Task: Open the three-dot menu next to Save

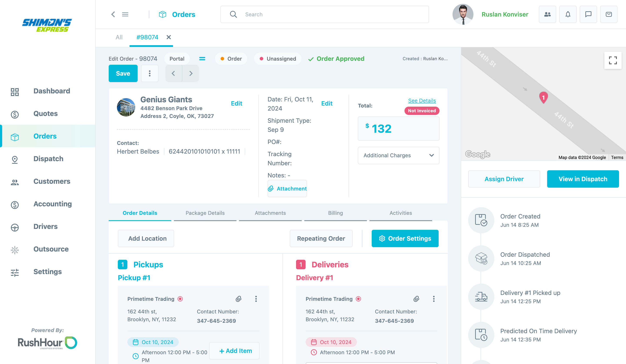Action: coord(150,73)
